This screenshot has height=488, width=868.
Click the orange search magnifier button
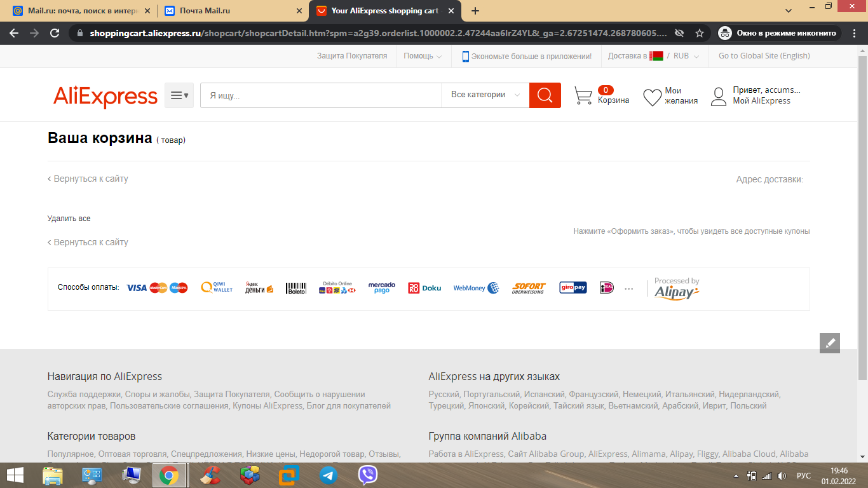tap(545, 95)
